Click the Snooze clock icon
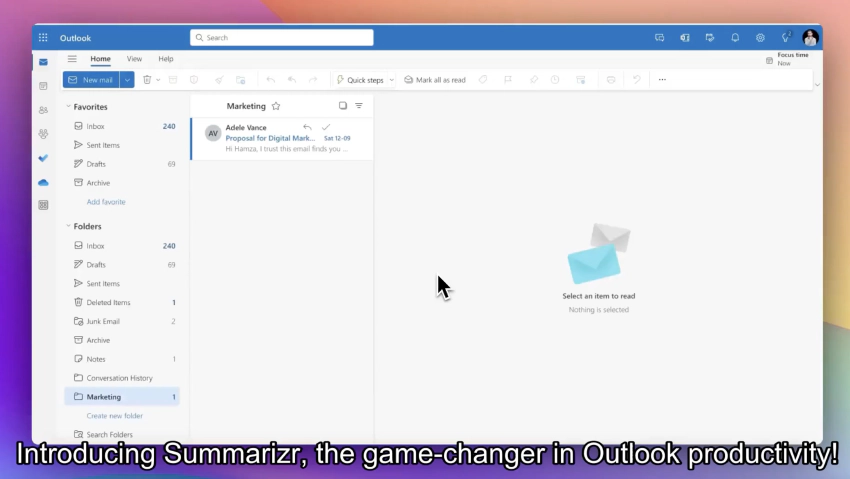850x479 pixels. (555, 80)
